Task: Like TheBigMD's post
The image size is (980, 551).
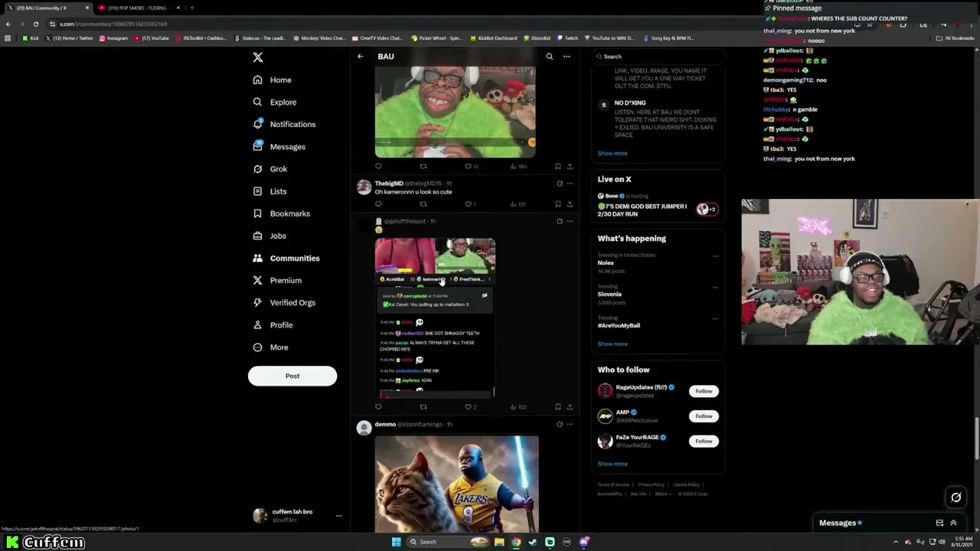Action: click(469, 204)
